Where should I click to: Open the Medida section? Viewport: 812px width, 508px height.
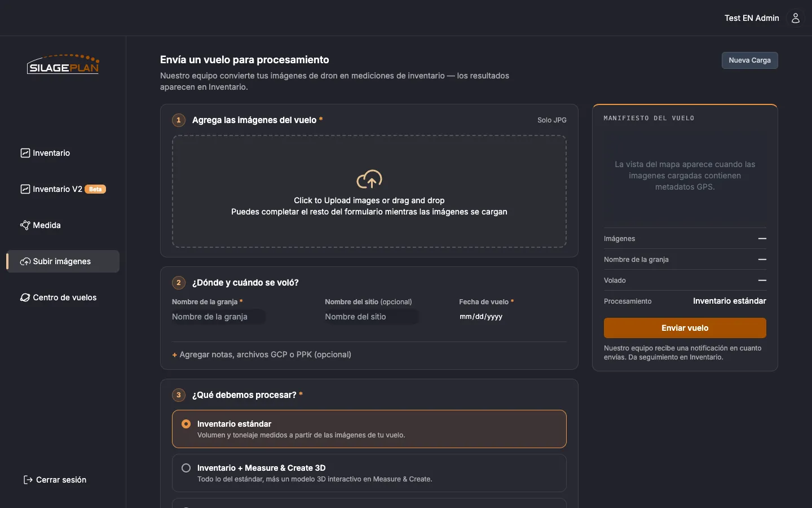(63, 225)
